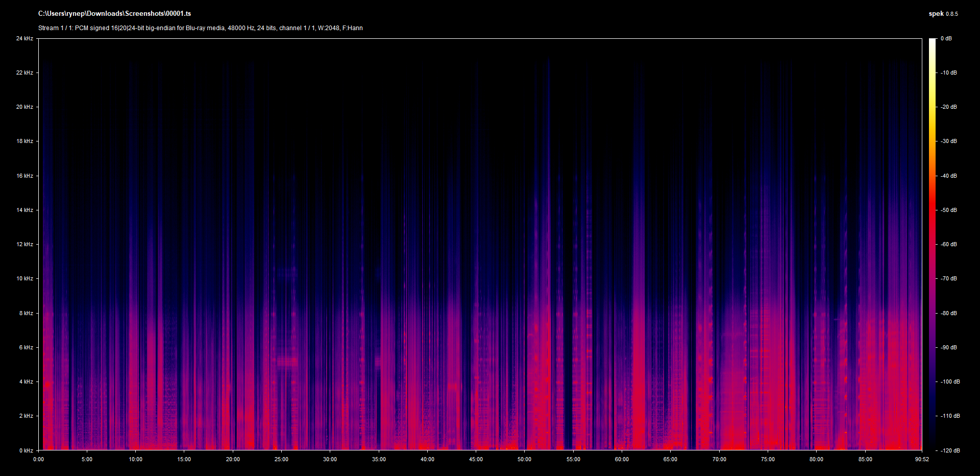Viewport: 980px width, 476px height.
Task: Click the bright spectral band near 52:00
Action: 549,255
